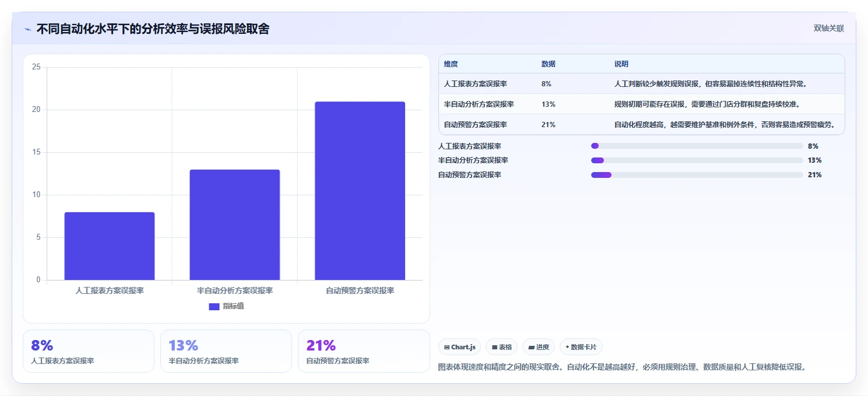Click progress row label 自动预警方案误报率
This screenshot has width=868, height=396.
[x=470, y=175]
